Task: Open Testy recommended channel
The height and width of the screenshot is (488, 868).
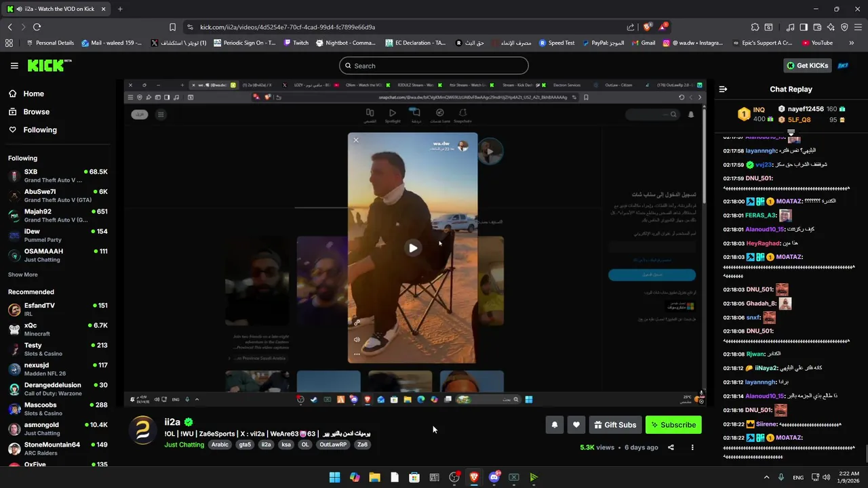Action: click(58, 349)
